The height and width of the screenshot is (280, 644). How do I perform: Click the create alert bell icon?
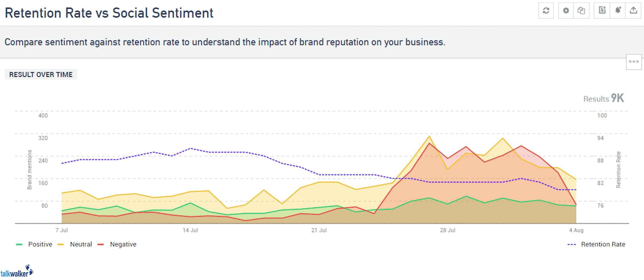pos(618,11)
